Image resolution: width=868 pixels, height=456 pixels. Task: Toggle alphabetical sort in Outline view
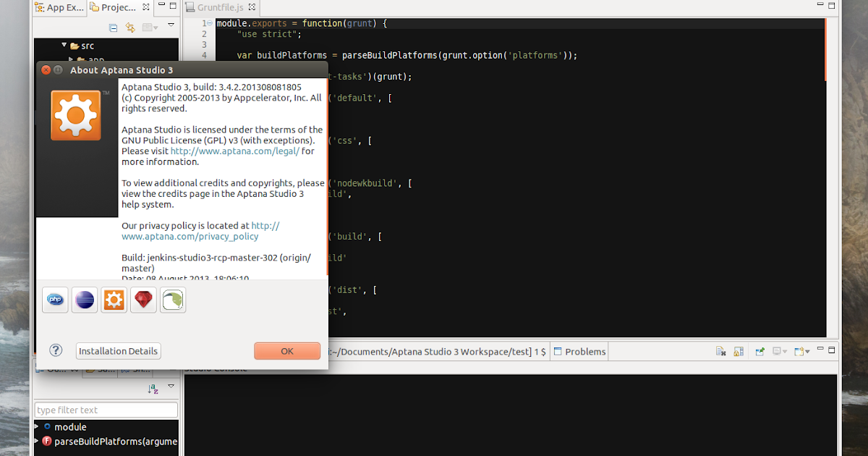pyautogui.click(x=153, y=389)
